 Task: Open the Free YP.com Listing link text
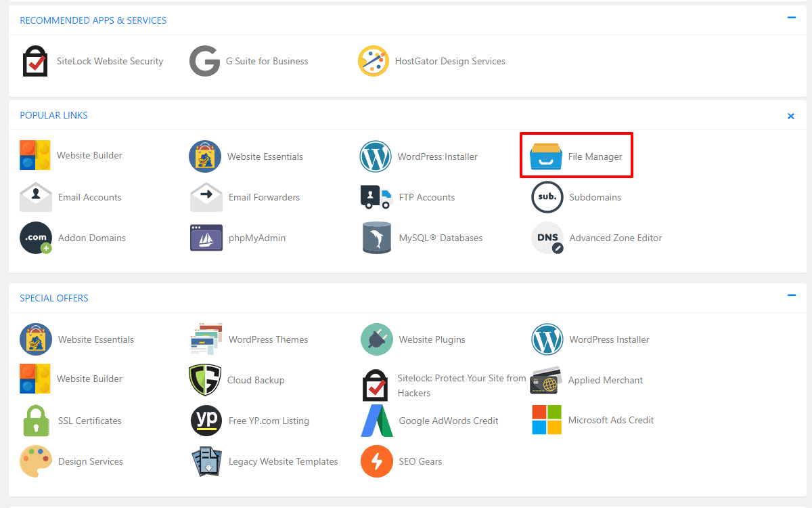(x=269, y=421)
